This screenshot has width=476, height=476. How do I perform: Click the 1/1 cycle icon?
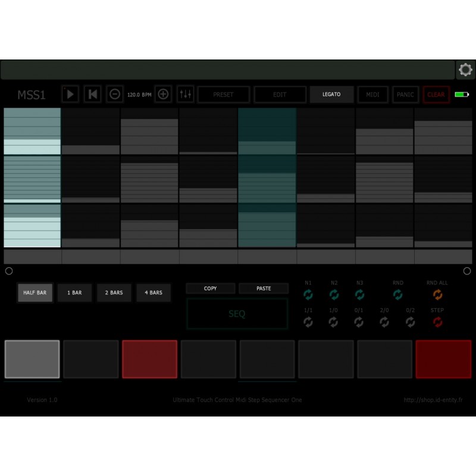coord(308,321)
